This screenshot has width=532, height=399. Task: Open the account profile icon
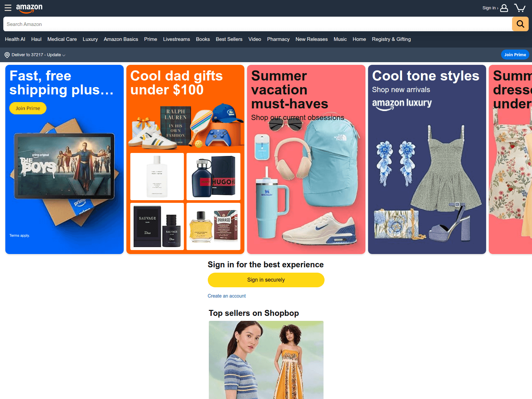pyautogui.click(x=504, y=8)
